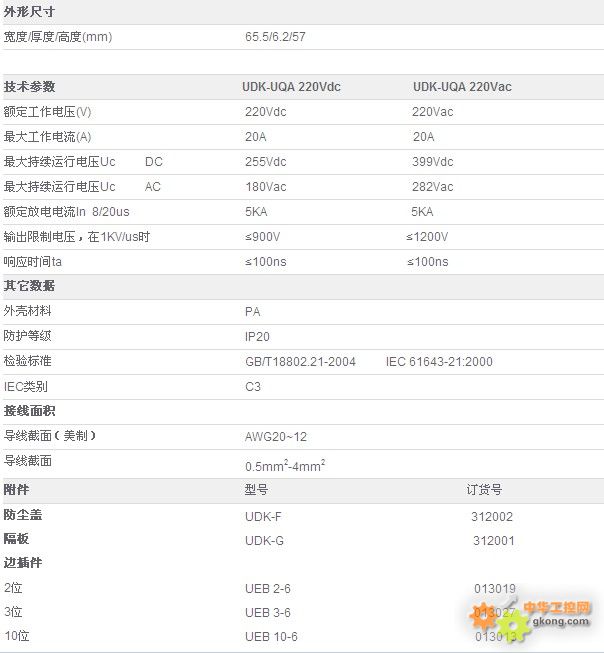Click the GB/T18802.21-2004 standard text
604x653 pixels.
[301, 362]
